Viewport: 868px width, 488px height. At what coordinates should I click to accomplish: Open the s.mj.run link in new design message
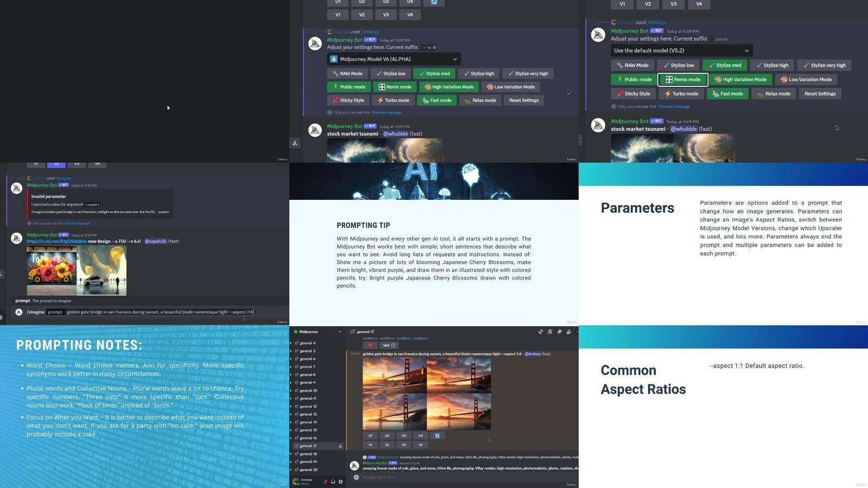[56, 241]
